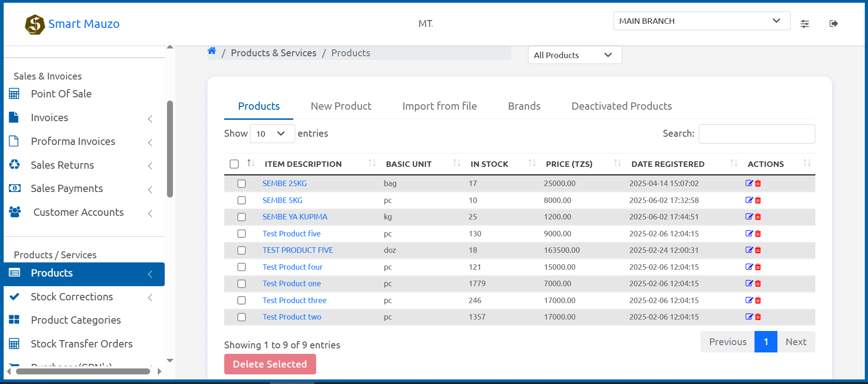
Task: Toggle the select-all checkbox in table header
Action: point(234,164)
